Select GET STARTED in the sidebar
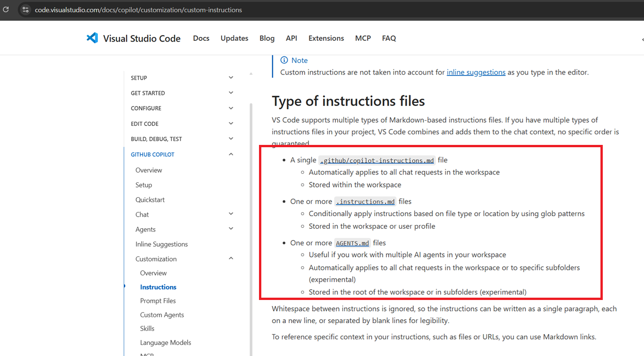 pos(148,93)
